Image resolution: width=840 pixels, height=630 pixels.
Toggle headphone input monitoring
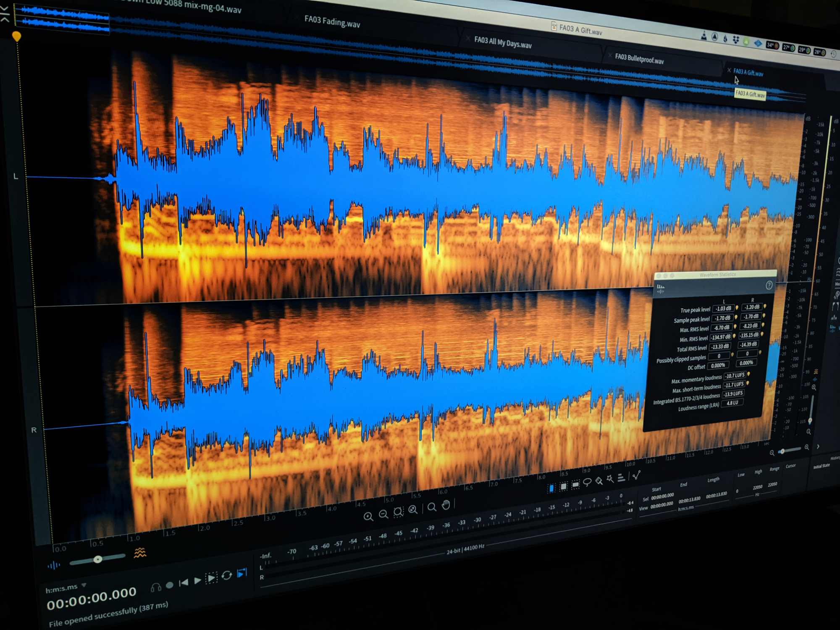pos(156,587)
